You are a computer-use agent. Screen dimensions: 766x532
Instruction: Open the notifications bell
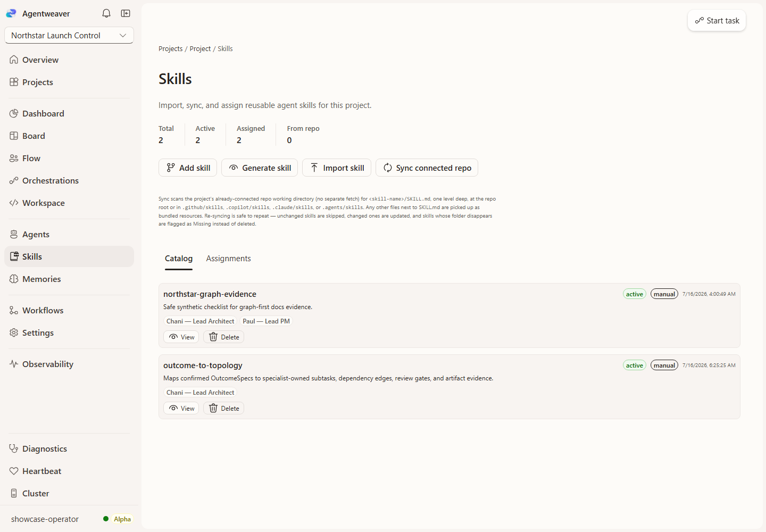coord(106,13)
